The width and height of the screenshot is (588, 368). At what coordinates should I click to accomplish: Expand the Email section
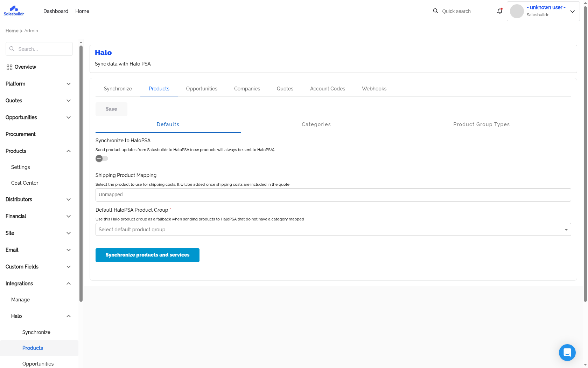(x=69, y=250)
